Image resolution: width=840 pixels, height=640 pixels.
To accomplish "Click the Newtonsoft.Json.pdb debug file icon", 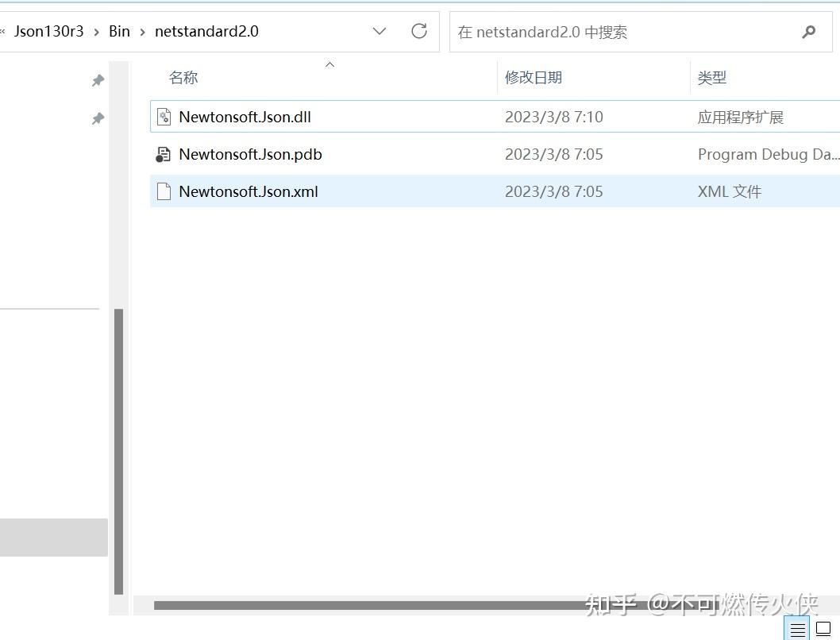I will 164,153.
